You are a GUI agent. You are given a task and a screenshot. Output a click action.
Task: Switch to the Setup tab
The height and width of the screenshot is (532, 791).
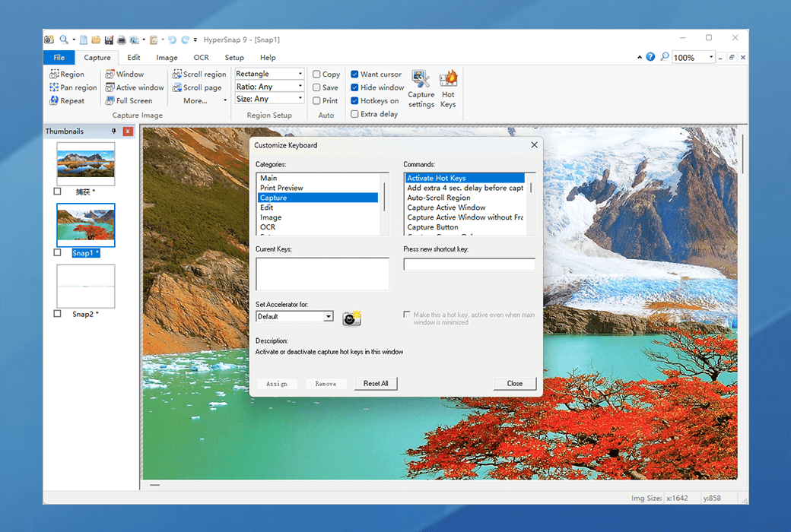tap(234, 58)
